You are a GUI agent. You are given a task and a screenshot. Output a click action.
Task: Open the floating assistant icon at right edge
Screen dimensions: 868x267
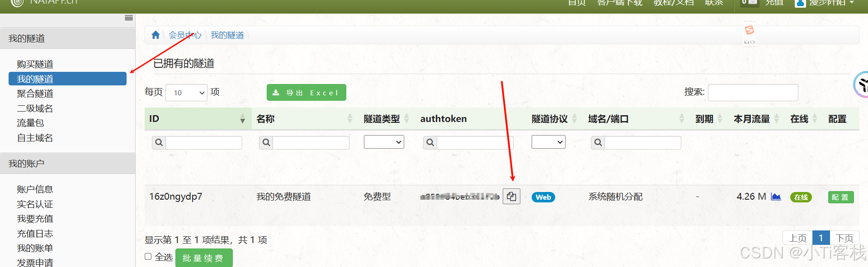(861, 84)
